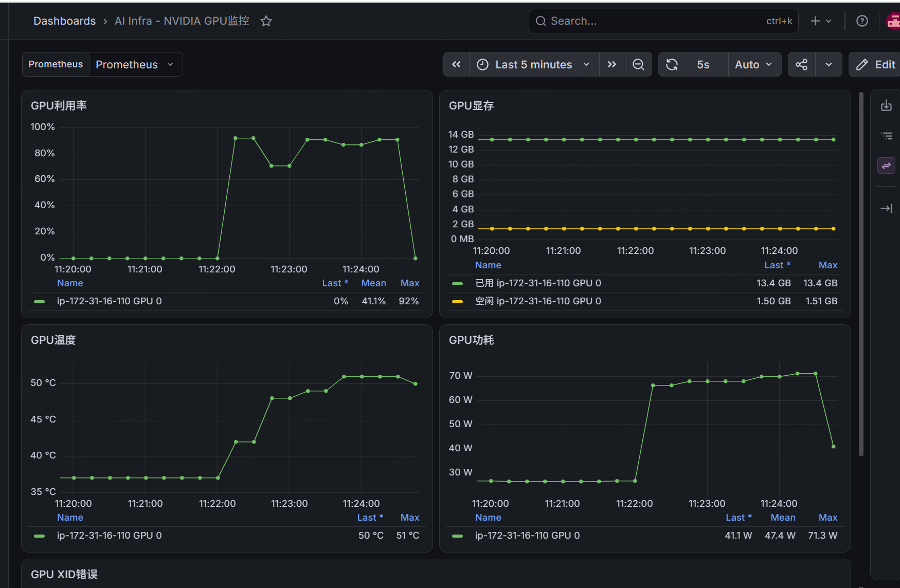900x588 pixels.
Task: Open the 5s refresh interval selector
Action: [x=703, y=64]
